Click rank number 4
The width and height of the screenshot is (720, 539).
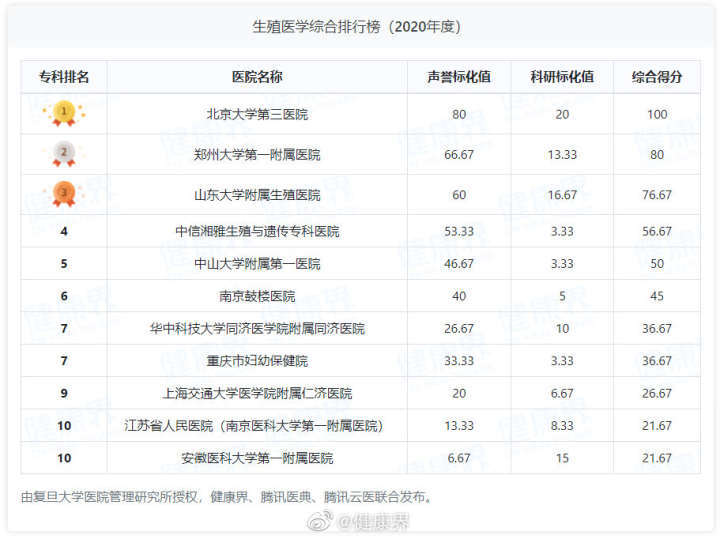[x=64, y=231]
